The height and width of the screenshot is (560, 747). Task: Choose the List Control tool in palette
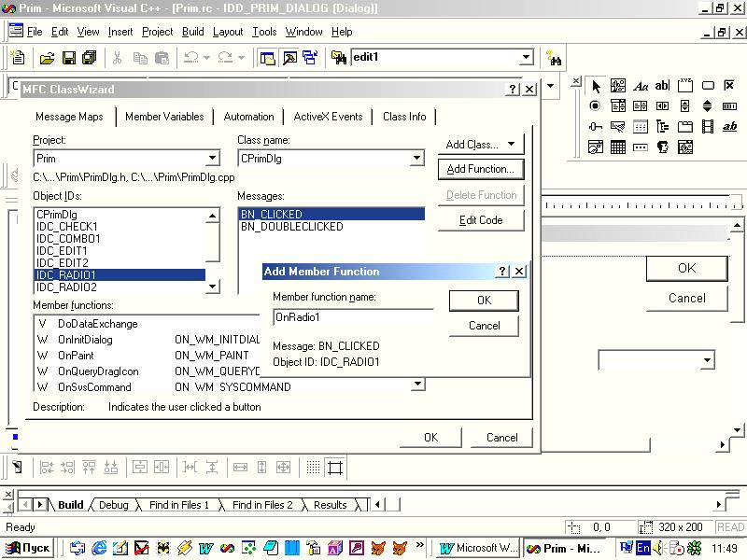tap(641, 127)
